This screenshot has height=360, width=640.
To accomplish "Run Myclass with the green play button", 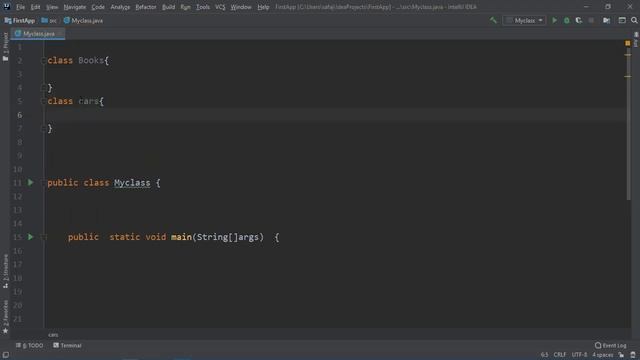I will coord(554,20).
